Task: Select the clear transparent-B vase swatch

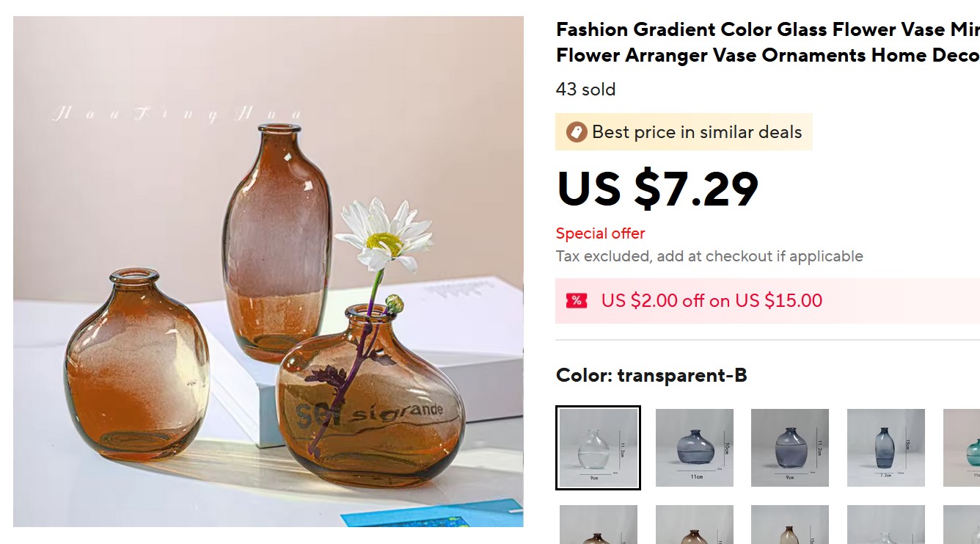Action: 598,448
